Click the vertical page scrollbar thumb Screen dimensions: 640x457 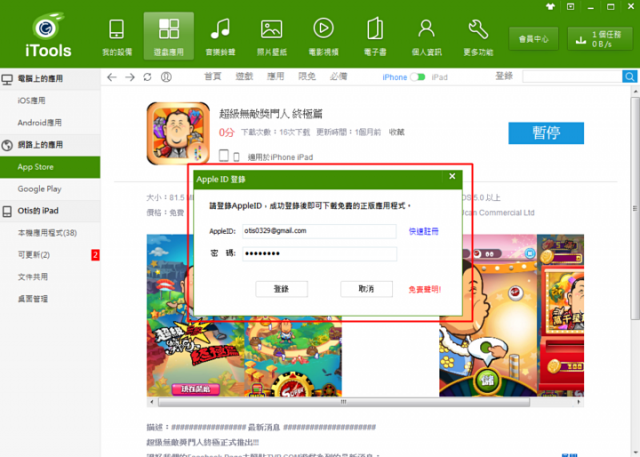point(635,208)
